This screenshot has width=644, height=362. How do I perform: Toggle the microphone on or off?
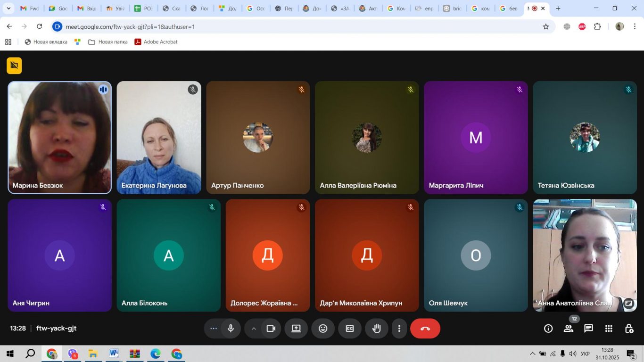pos(231,329)
